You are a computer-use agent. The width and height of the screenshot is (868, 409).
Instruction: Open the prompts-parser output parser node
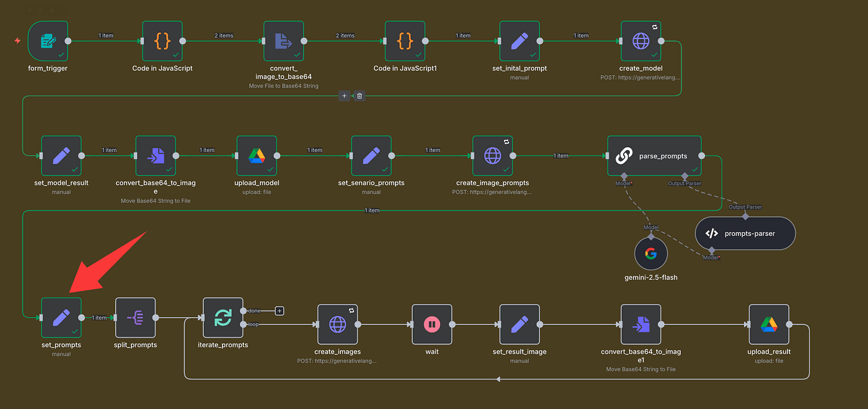[745, 233]
